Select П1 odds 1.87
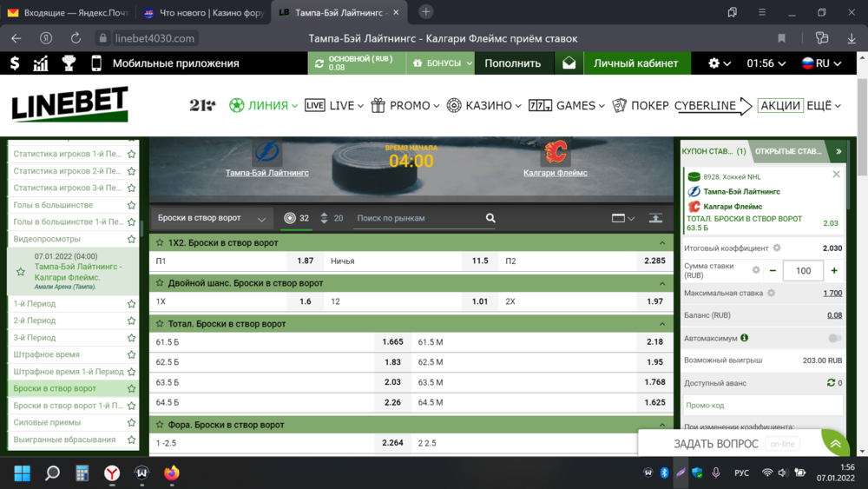 tap(305, 261)
